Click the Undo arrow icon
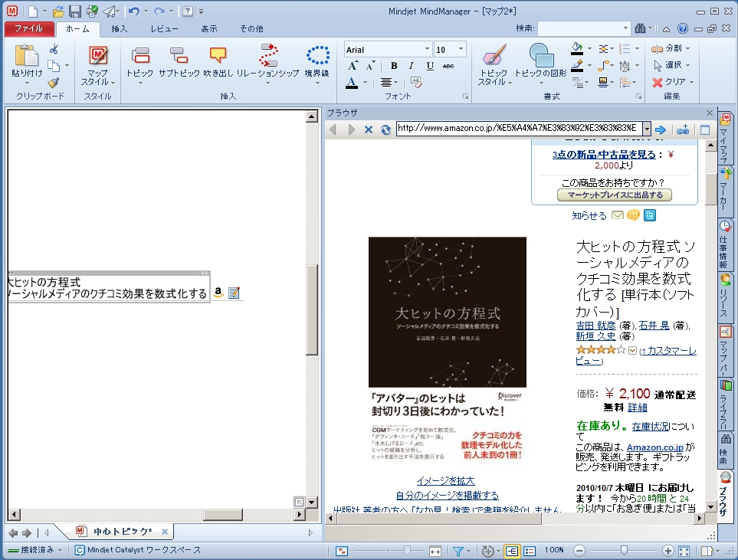 [x=133, y=11]
